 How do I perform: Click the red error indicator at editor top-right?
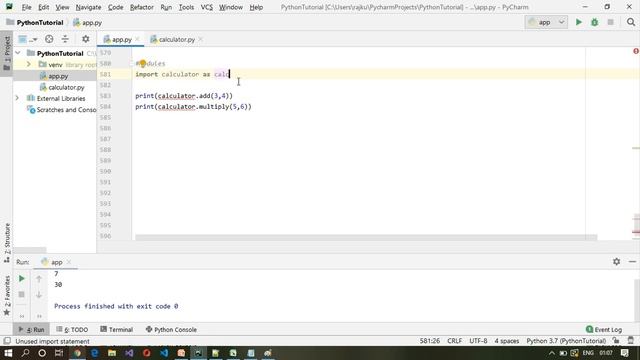tap(636, 51)
